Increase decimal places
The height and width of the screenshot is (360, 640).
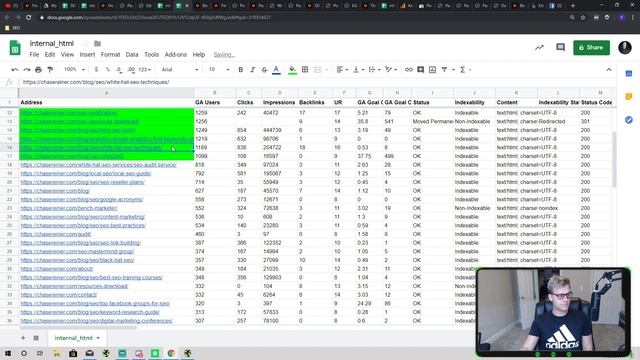tap(131, 70)
